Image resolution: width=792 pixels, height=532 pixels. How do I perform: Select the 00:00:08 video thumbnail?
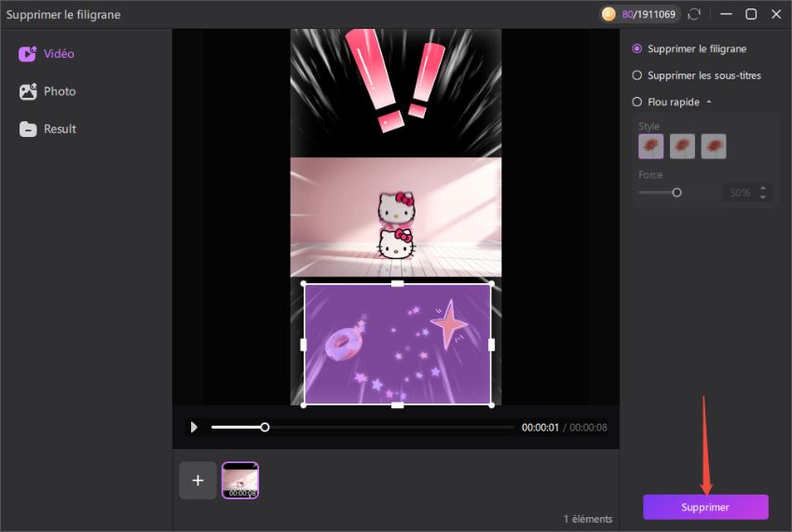click(239, 480)
